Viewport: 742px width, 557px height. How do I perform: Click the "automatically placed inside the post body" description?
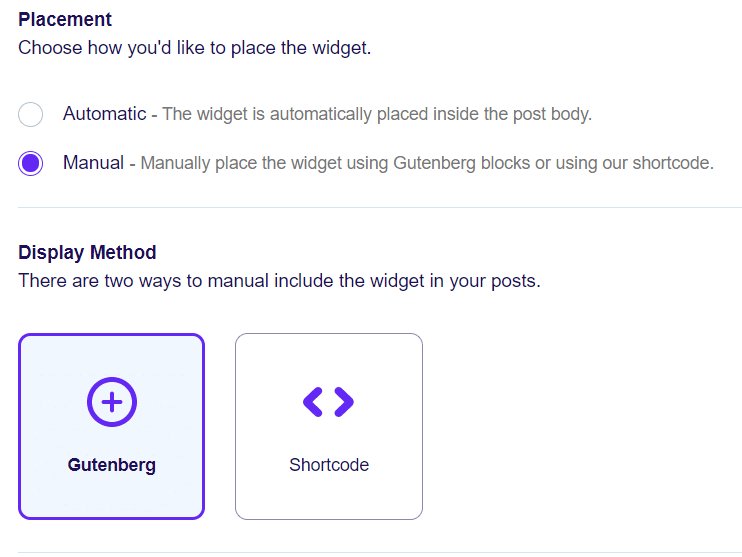click(x=377, y=114)
